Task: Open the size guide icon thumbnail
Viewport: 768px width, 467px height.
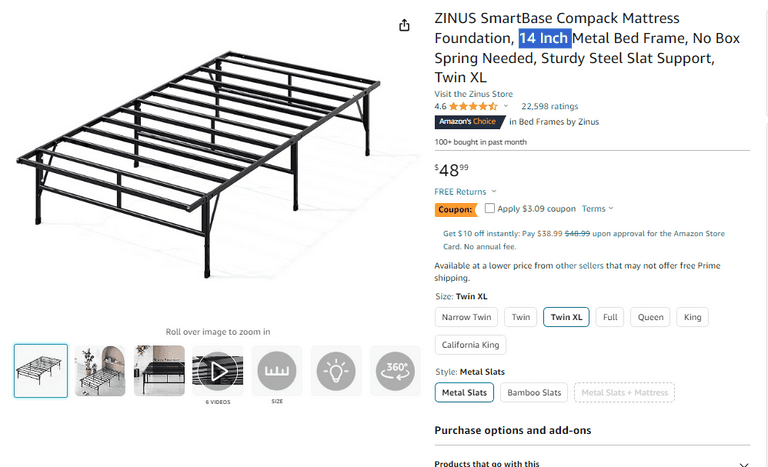Action: point(277,371)
